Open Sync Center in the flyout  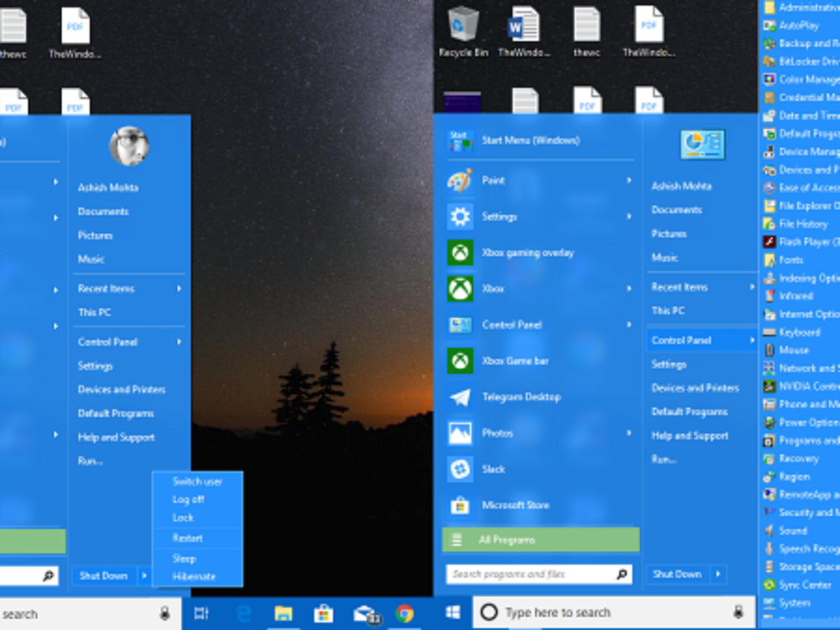pos(799,585)
